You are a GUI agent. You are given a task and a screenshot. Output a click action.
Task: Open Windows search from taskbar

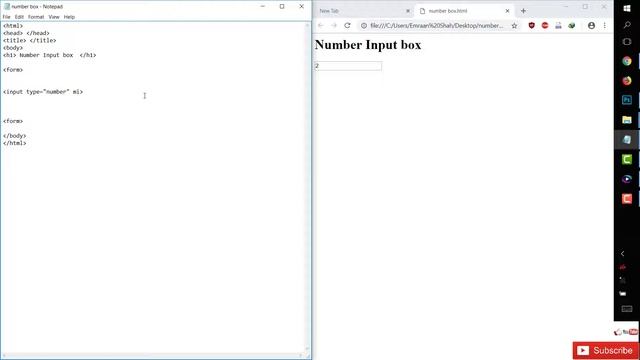[627, 25]
